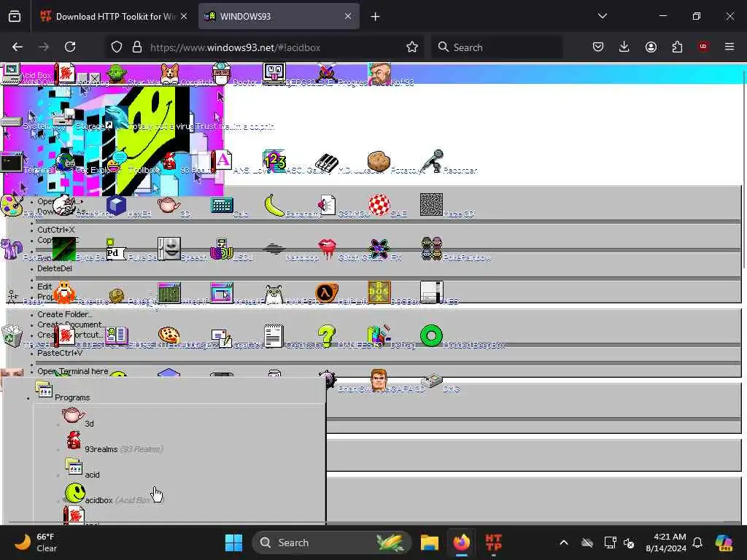
Task: Open the red lips Glitch icon
Action: pyautogui.click(x=327, y=249)
